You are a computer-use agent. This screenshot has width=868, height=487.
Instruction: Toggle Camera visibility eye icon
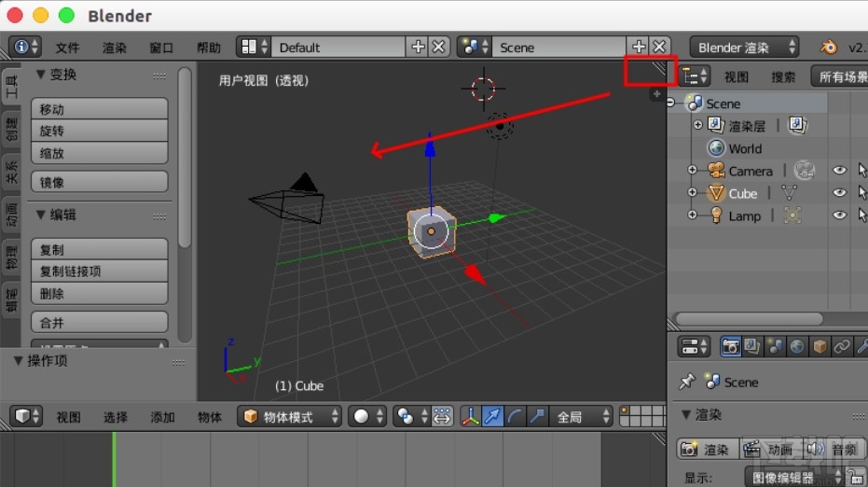pyautogui.click(x=839, y=170)
